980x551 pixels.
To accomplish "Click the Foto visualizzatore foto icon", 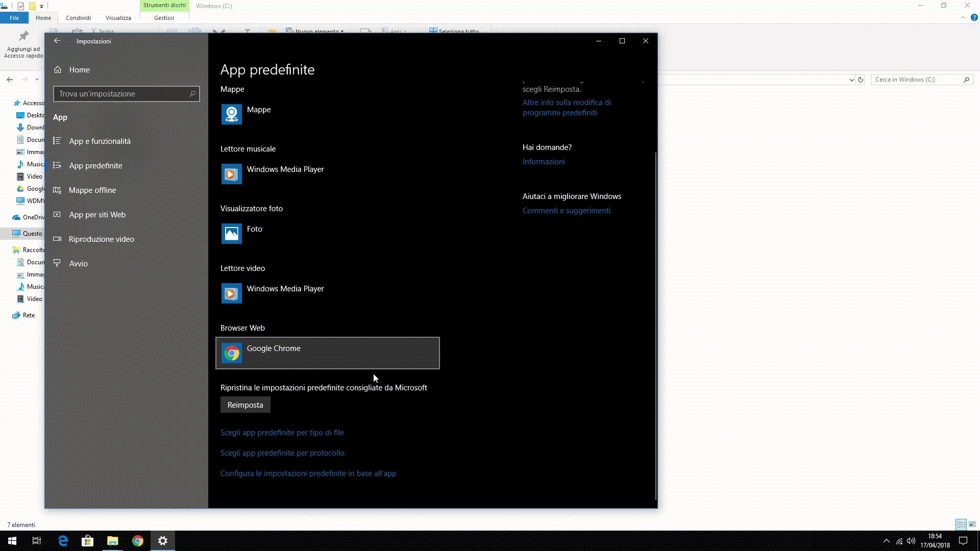I will [232, 234].
